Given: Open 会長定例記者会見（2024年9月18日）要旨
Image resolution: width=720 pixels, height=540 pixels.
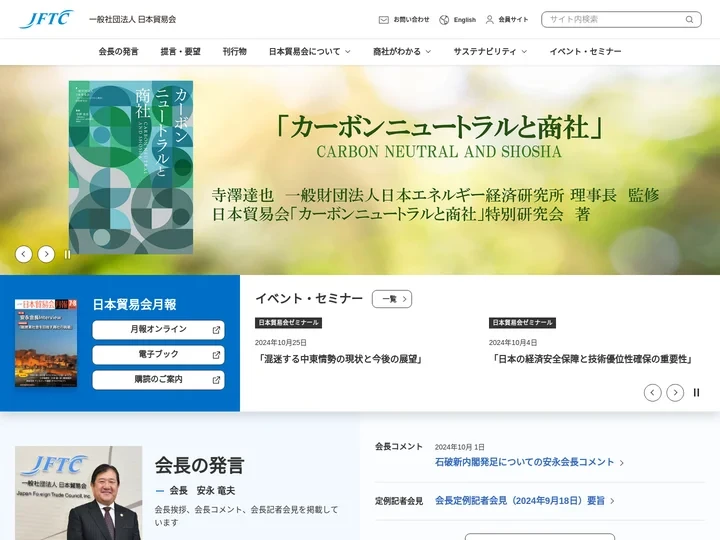Looking at the screenshot, I should point(520,501).
